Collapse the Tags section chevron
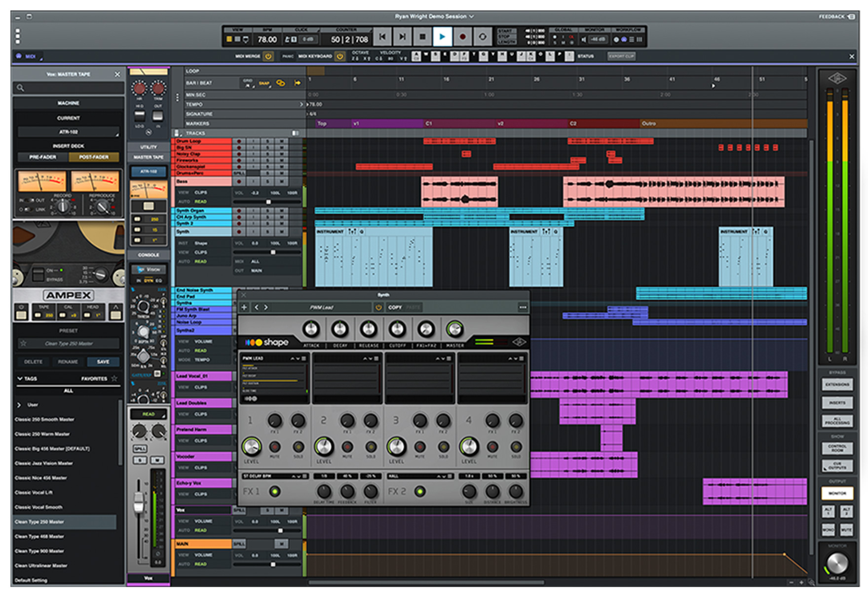This screenshot has width=868, height=593. (20, 379)
